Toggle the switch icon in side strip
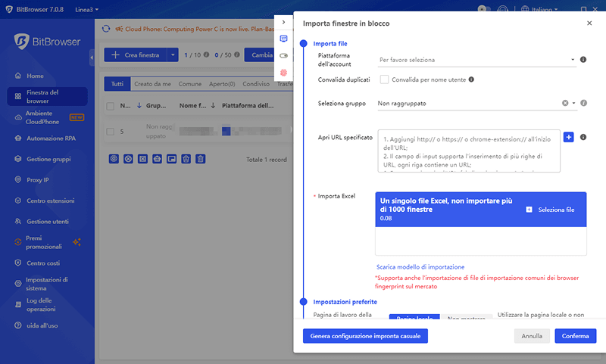The width and height of the screenshot is (606, 364). (x=284, y=55)
